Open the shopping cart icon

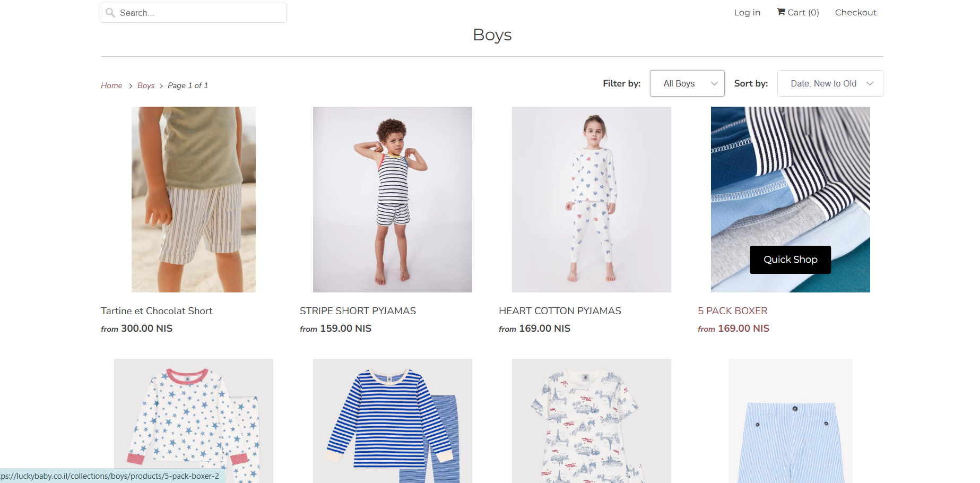(781, 12)
